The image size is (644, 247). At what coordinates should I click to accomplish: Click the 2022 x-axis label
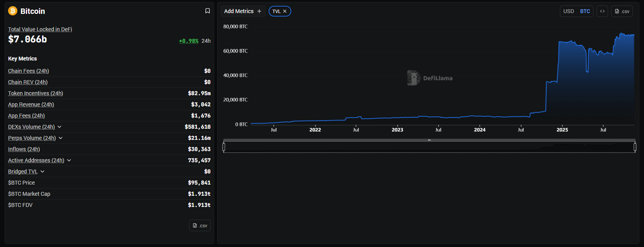315,130
